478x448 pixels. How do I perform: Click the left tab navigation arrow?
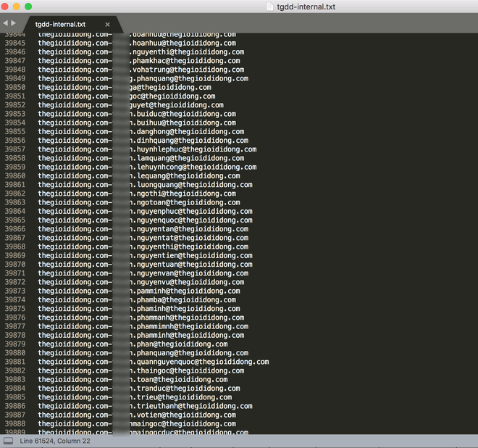5,23
